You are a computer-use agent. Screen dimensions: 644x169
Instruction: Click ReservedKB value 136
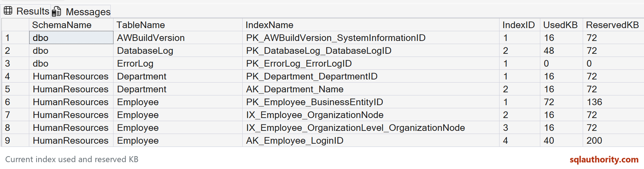(x=613, y=102)
